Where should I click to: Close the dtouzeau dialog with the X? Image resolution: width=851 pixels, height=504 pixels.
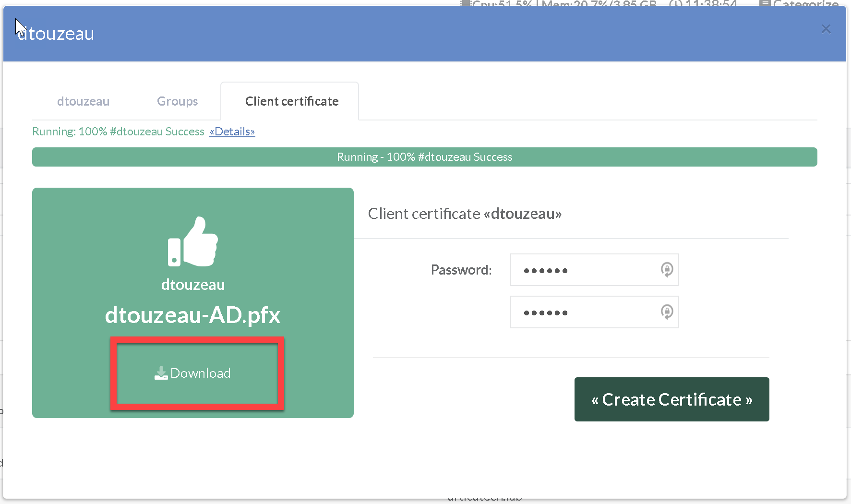click(826, 29)
